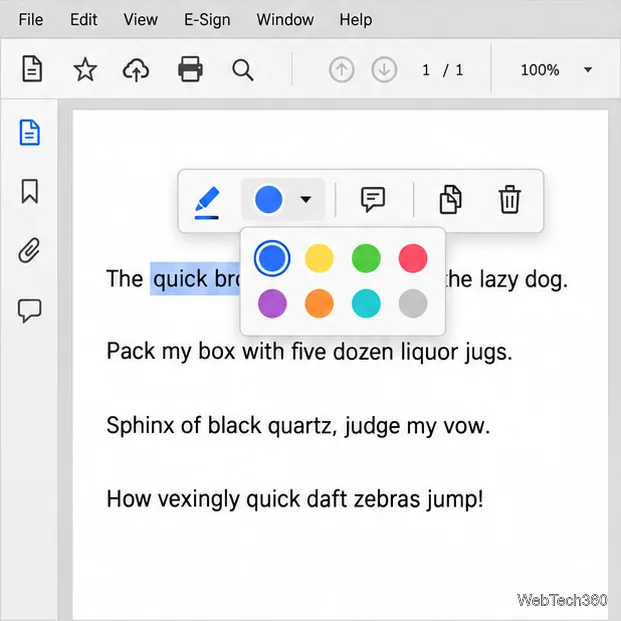621x621 pixels.
Task: Open the attachments paperclip panel
Action: click(30, 250)
